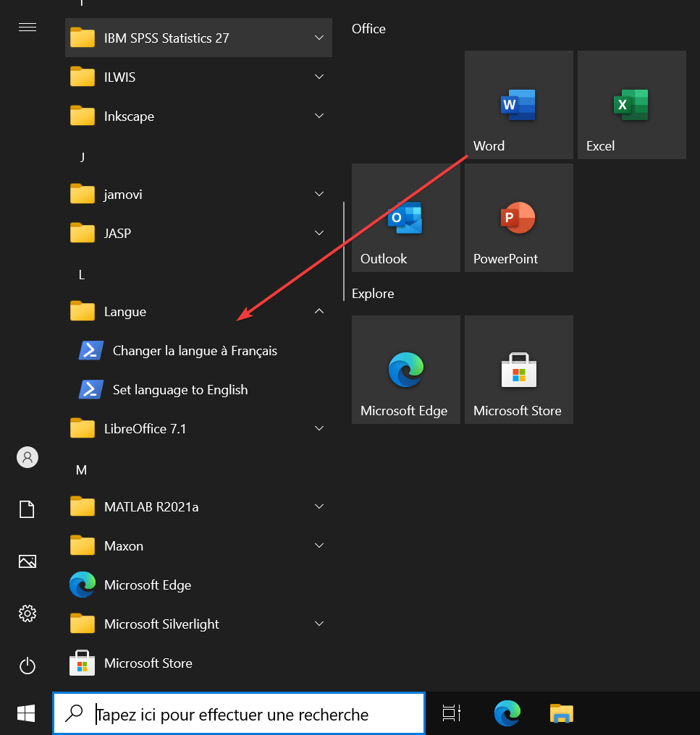
Task: Open Settings via the gear icon
Action: tap(28, 613)
